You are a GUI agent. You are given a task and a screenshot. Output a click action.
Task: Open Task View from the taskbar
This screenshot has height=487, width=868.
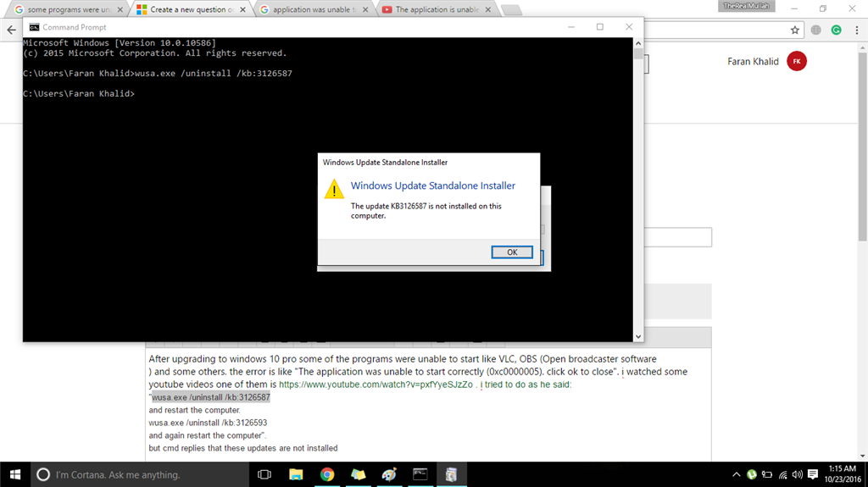264,475
